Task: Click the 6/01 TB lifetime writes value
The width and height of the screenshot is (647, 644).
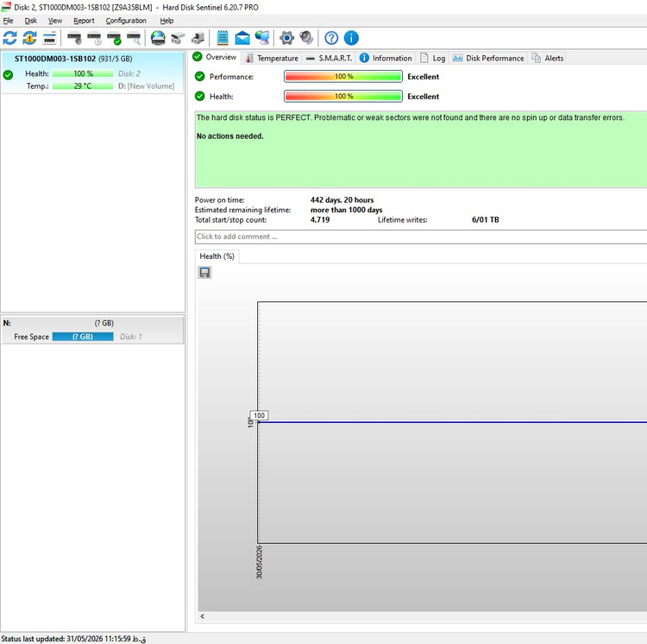Action: [485, 219]
